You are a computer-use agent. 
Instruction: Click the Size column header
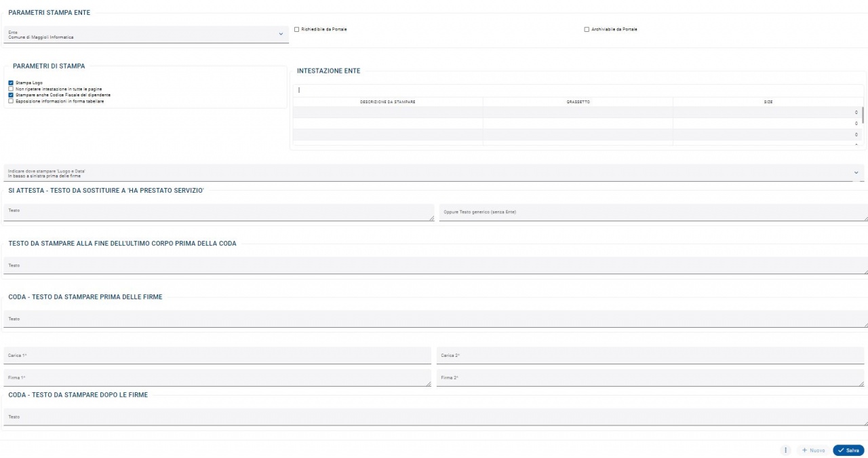tap(768, 102)
